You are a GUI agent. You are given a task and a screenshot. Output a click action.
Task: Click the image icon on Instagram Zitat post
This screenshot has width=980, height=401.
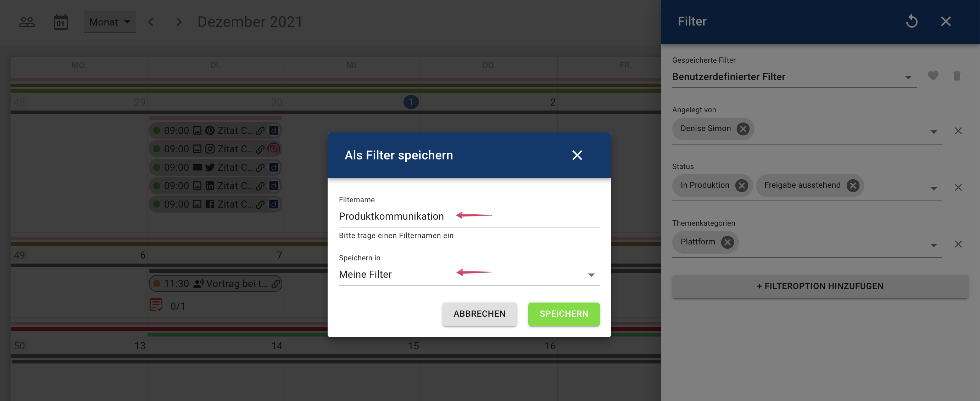197,149
